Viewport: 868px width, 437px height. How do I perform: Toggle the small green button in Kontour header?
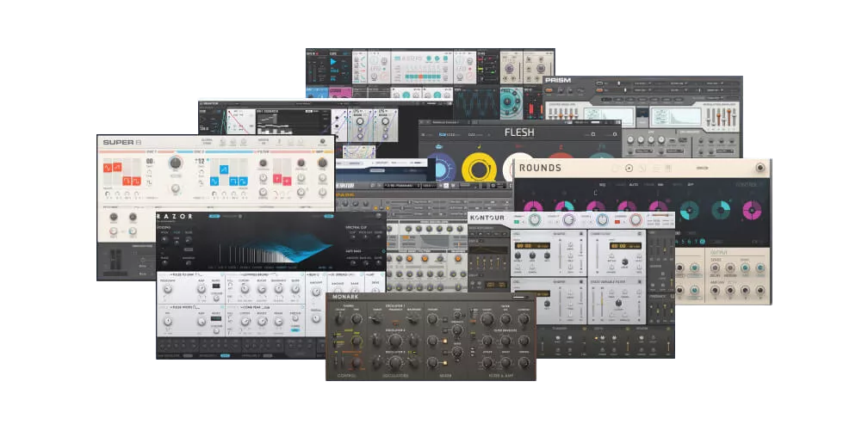(x=517, y=222)
